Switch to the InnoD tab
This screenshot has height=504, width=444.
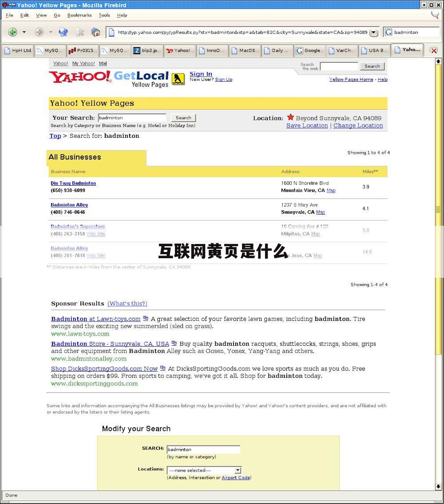(212, 51)
